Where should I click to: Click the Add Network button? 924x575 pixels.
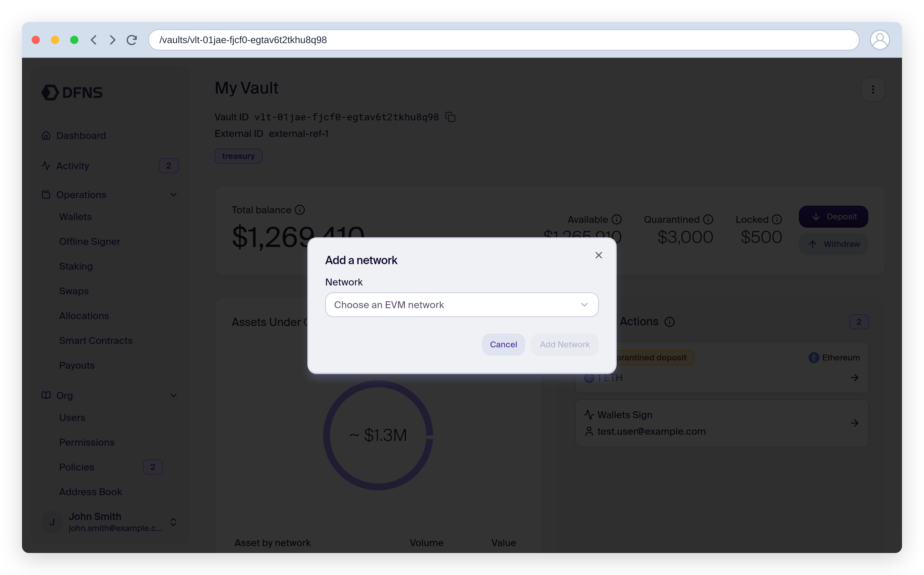point(564,345)
